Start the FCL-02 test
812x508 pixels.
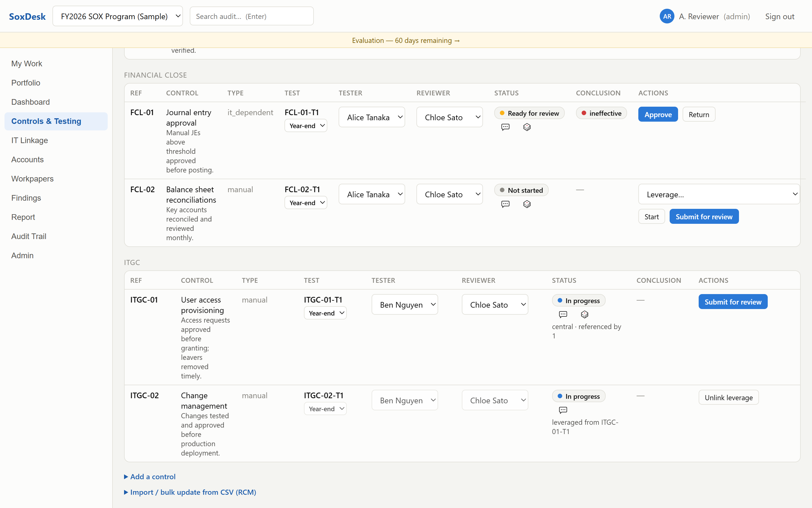click(x=652, y=216)
